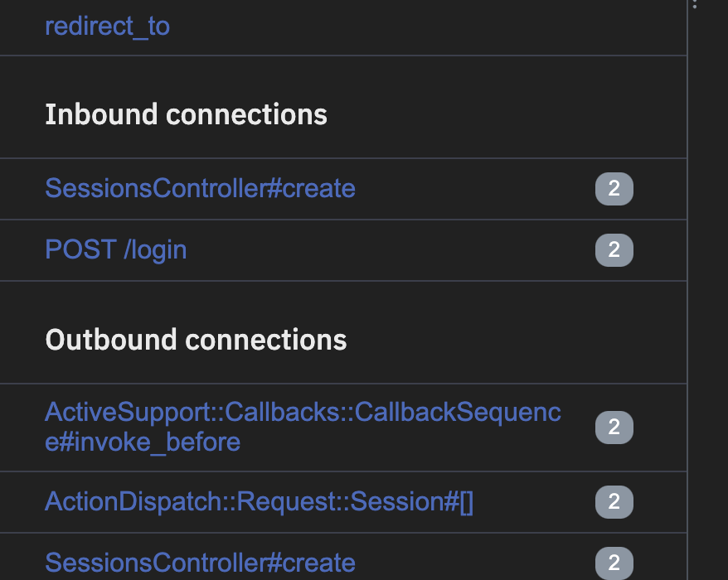The height and width of the screenshot is (580, 728).
Task: Click the badge beside ActionDispatch::Request::Session#[]
Action: (x=614, y=502)
